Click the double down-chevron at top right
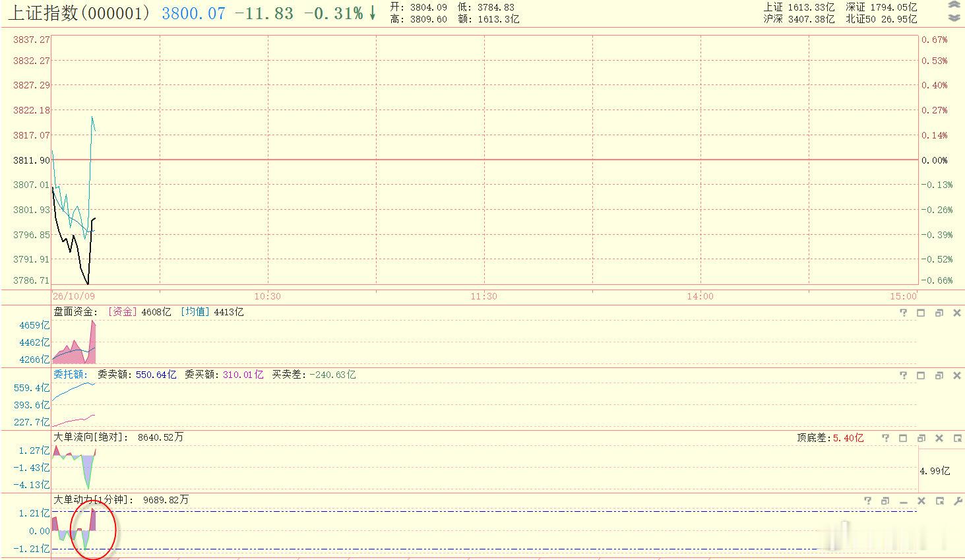Viewport: 965px width, 560px height. pos(954,18)
